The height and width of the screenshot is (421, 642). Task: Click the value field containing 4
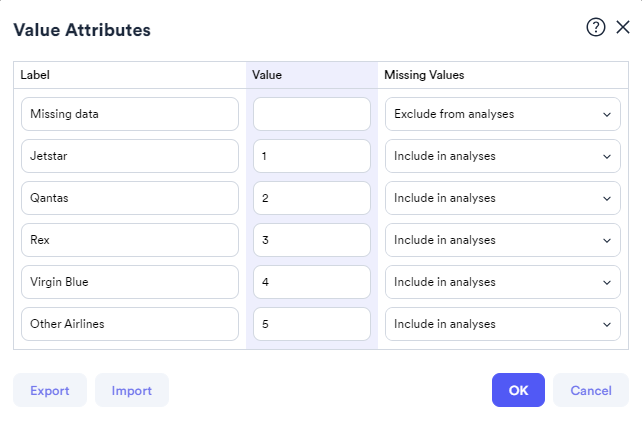click(x=312, y=282)
